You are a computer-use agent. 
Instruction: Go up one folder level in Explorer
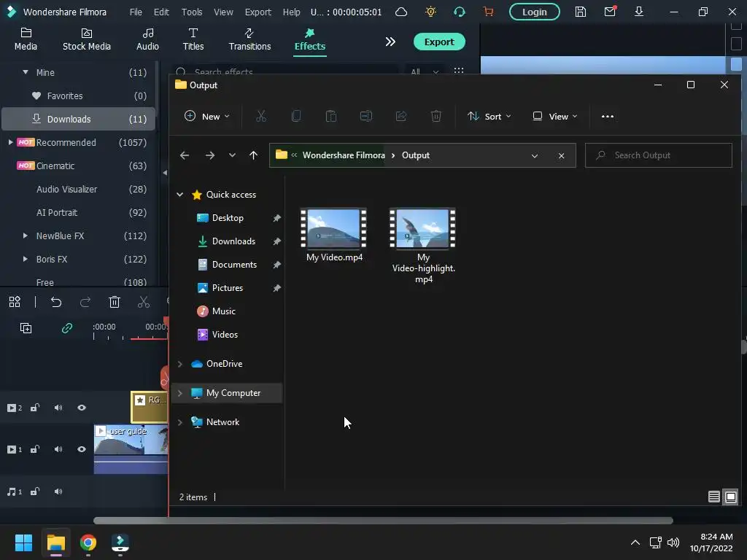click(253, 155)
